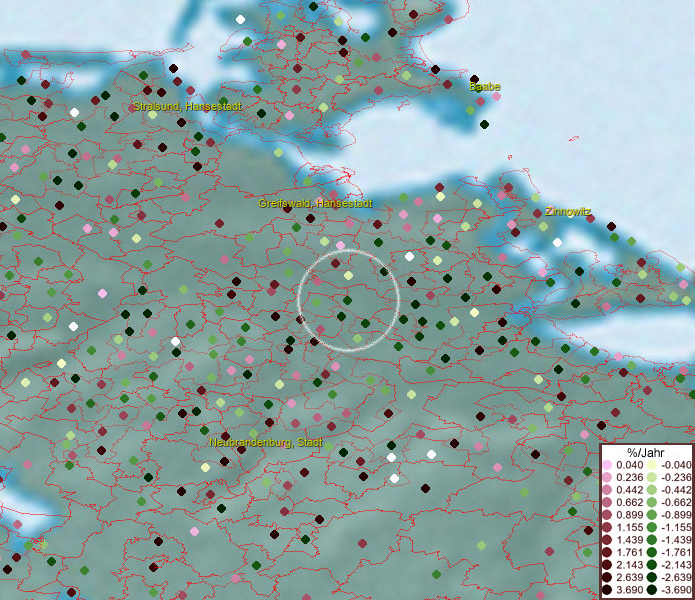The image size is (695, 600).
Task: Click the 1.761 legend swatch
Action: coord(607,553)
